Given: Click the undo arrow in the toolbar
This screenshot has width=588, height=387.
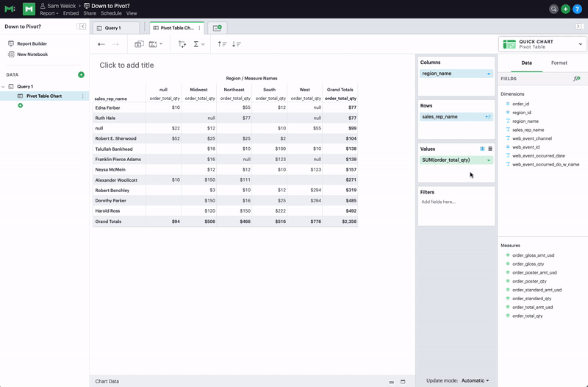Looking at the screenshot, I should coord(101,44).
